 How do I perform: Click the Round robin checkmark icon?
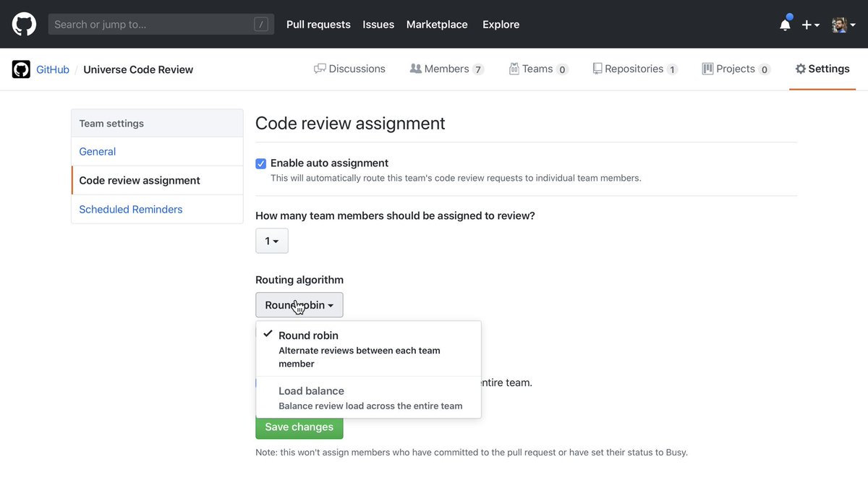(268, 334)
